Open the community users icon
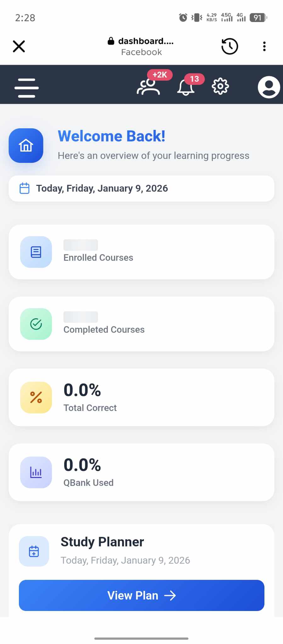This screenshot has width=283, height=644. point(149,87)
